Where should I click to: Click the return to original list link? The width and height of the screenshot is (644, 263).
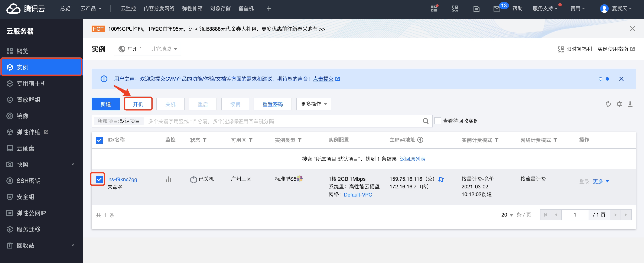413,159
